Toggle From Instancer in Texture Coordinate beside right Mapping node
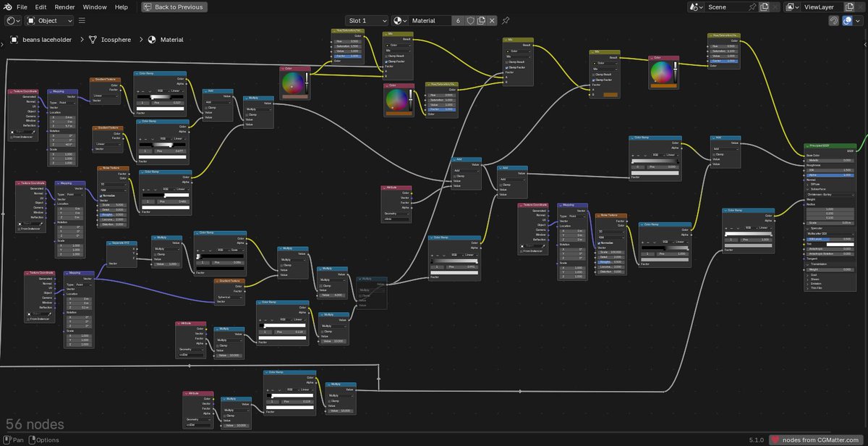The width and height of the screenshot is (868, 446). pos(522,251)
